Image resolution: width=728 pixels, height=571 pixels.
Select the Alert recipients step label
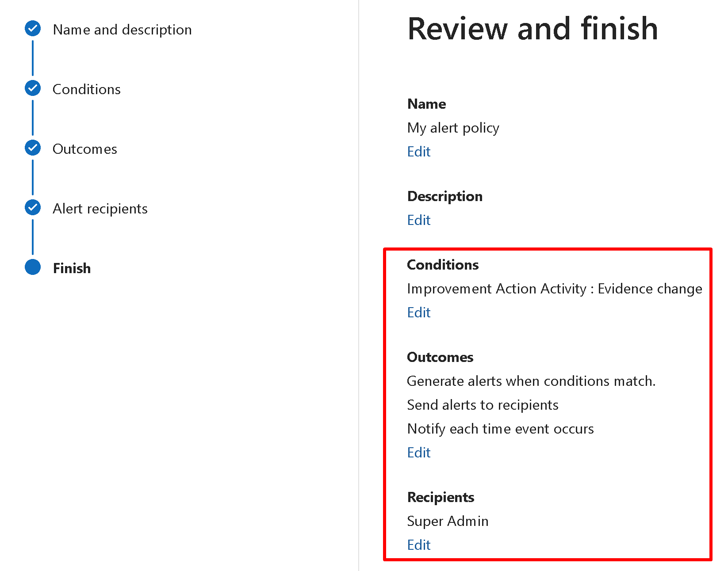(100, 209)
